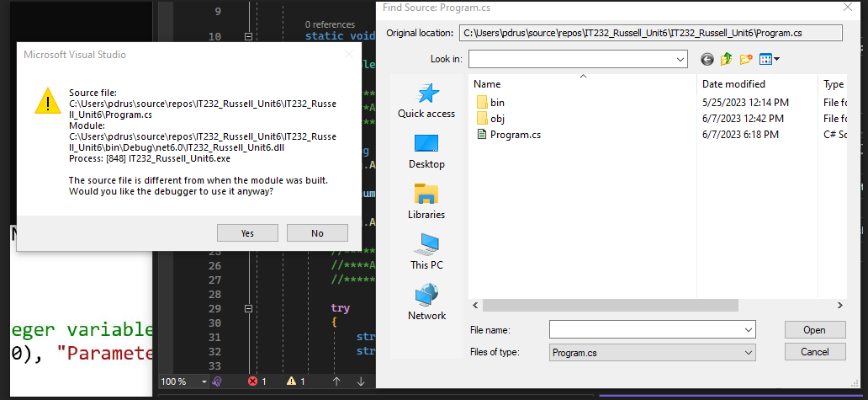Collapse the try block at line 29
This screenshot has width=868, height=400.
tap(248, 308)
